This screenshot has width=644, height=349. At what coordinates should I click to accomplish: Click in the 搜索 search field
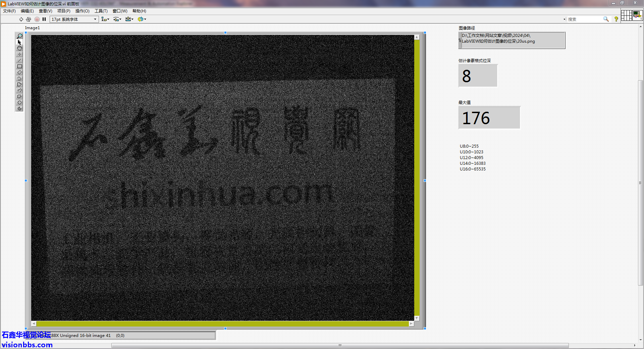click(x=585, y=19)
